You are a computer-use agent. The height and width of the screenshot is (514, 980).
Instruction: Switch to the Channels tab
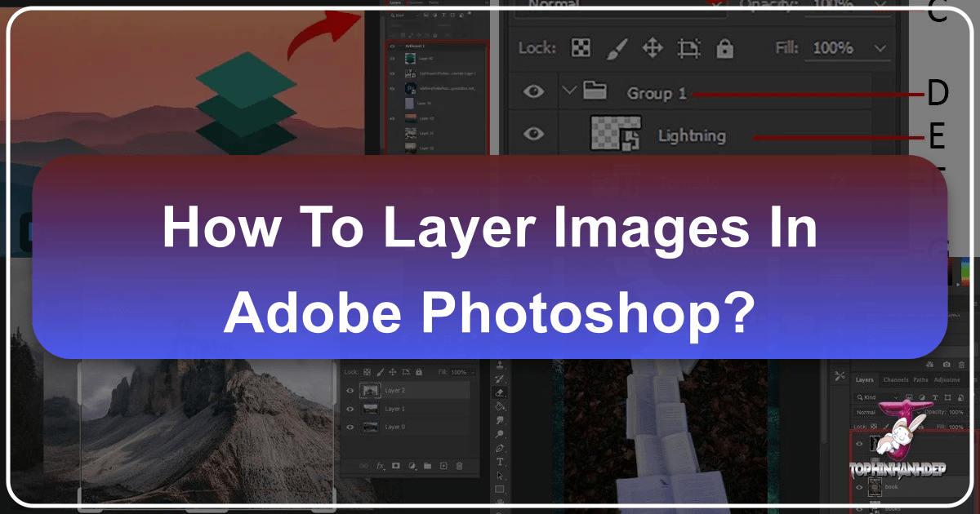point(896,380)
